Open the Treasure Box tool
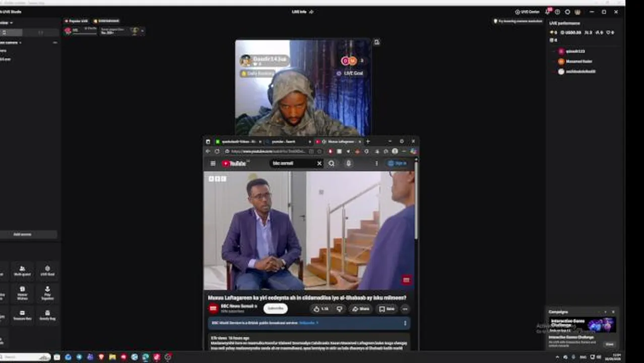Viewport: 644px width, 363px height. 22,315
